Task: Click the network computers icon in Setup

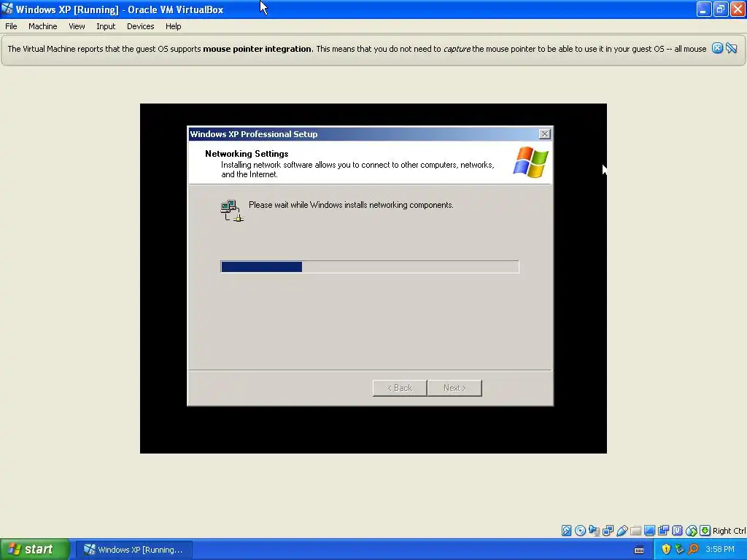Action: 232,211
